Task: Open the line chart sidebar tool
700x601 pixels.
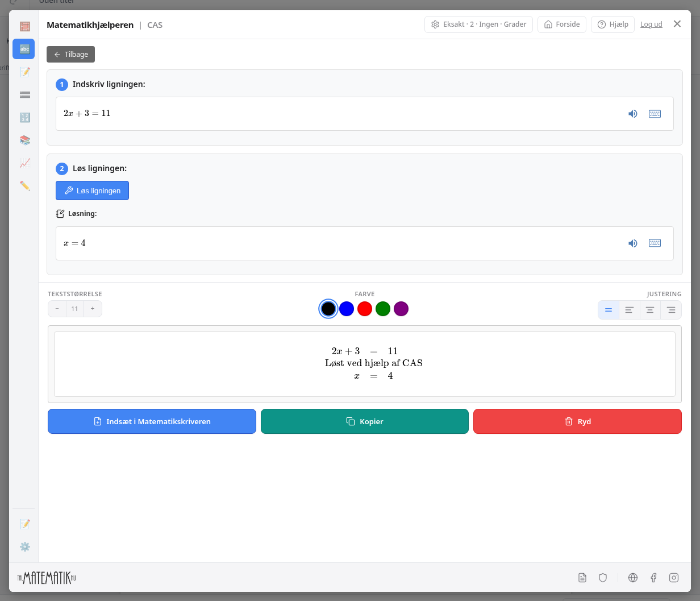Action: pos(24,163)
